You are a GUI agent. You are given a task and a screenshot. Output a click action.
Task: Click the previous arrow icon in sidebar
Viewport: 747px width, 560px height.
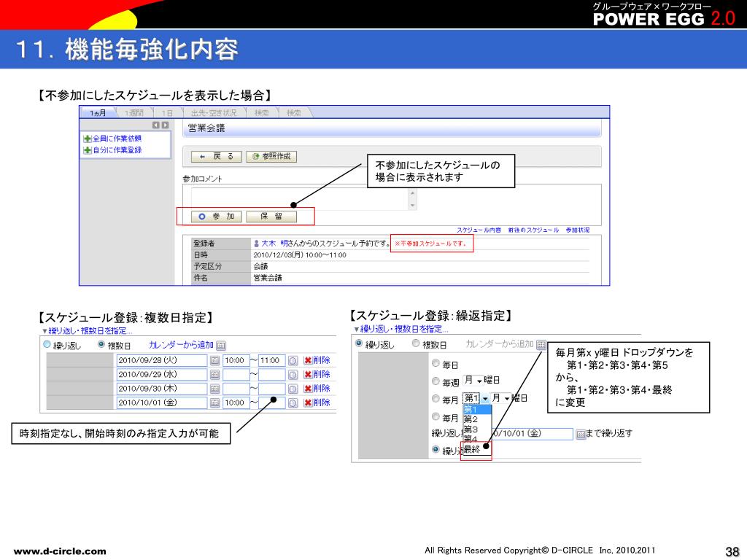pyautogui.click(x=156, y=125)
